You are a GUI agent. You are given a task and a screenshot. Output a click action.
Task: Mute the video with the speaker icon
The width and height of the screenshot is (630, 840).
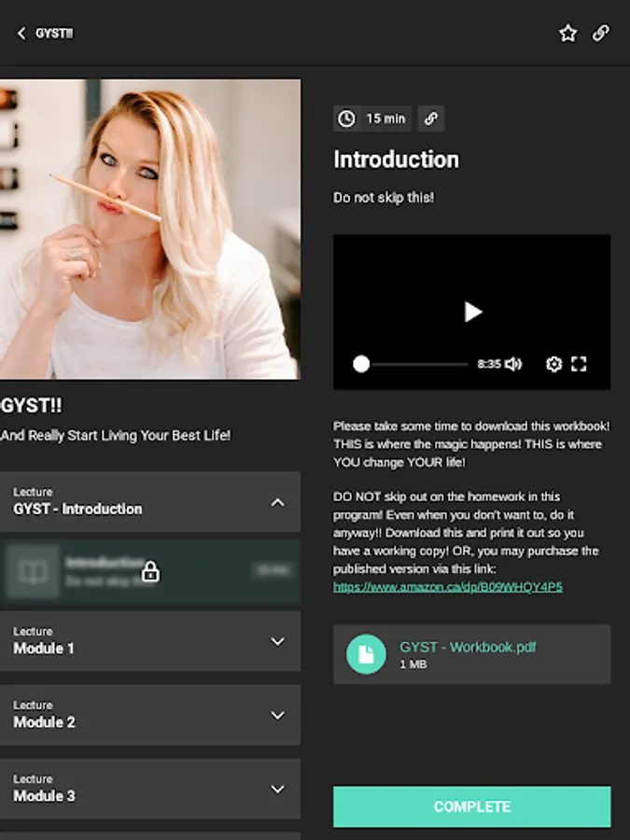(x=513, y=364)
